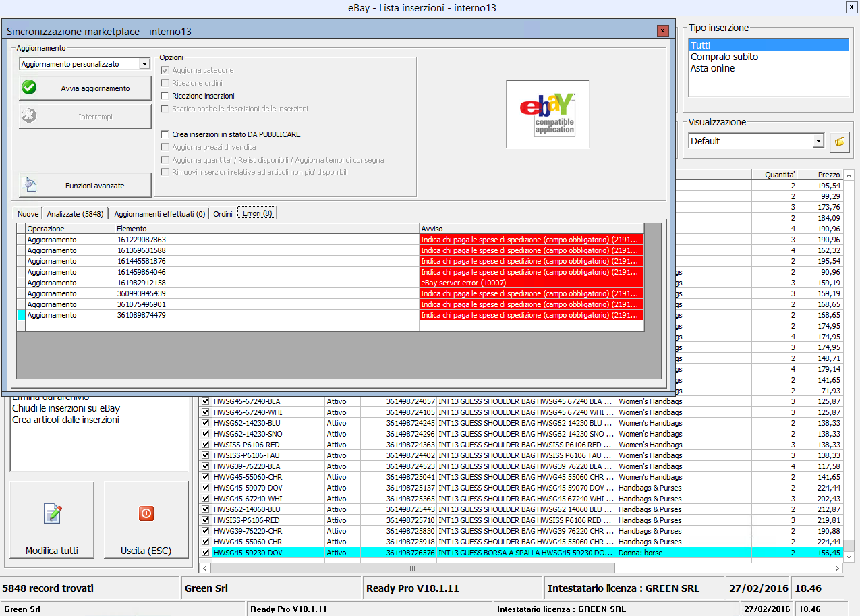Sort by the Quantita' column header
The image size is (860, 616).
[x=774, y=175]
